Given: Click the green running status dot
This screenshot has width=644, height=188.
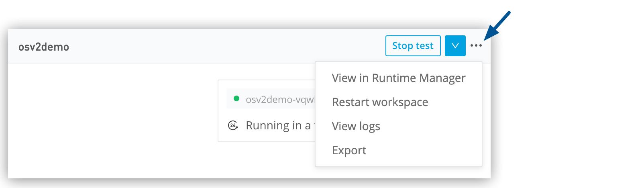Looking at the screenshot, I should (x=236, y=98).
